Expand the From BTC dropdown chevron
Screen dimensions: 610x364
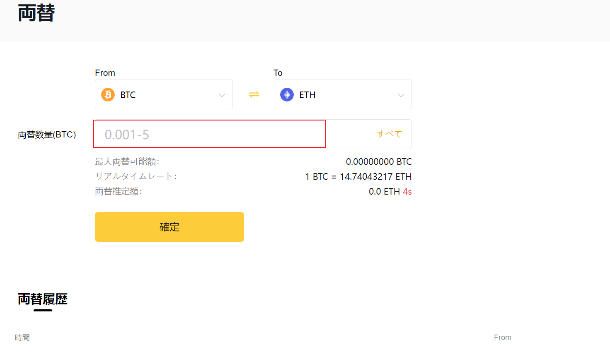[222, 95]
